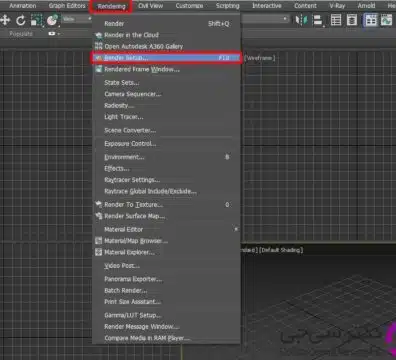Choose Material Explorer... entry
The height and width of the screenshot is (360, 396).
pos(166,252)
